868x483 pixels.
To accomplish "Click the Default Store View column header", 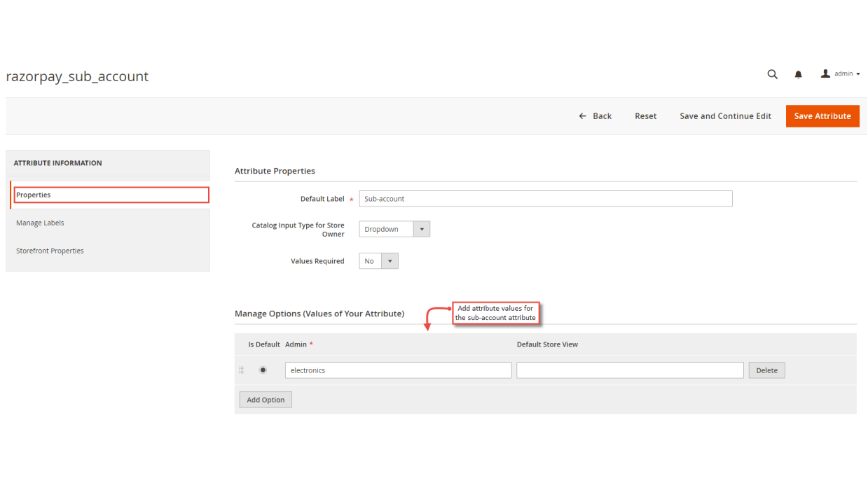I will (547, 344).
